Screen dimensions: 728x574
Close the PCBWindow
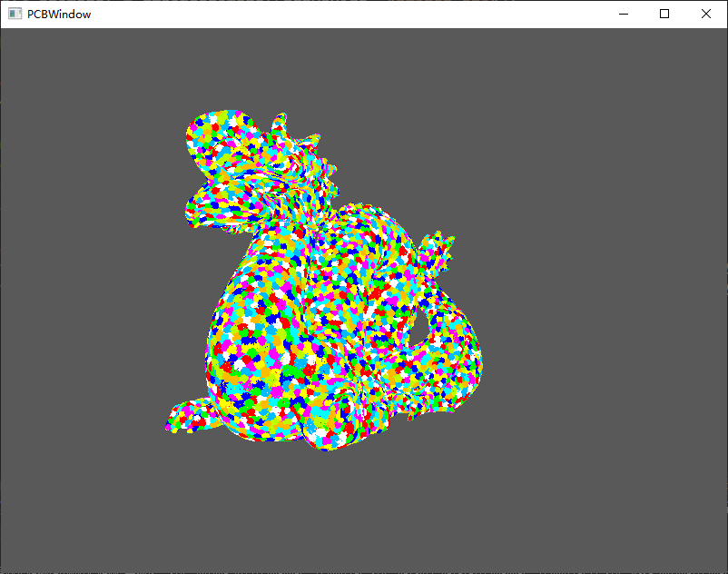[x=705, y=14]
